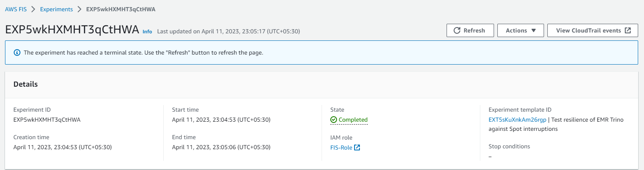Click the green checkmark Completed icon

(x=333, y=120)
